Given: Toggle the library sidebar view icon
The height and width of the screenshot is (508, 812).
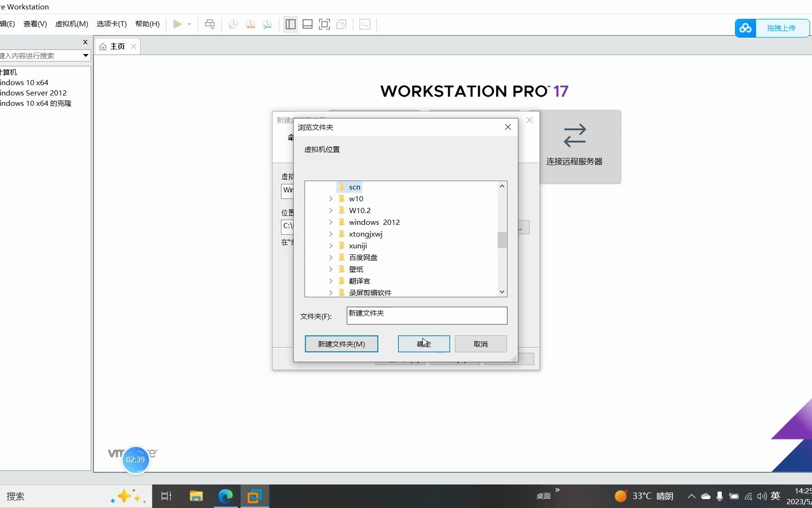Looking at the screenshot, I should [290, 24].
